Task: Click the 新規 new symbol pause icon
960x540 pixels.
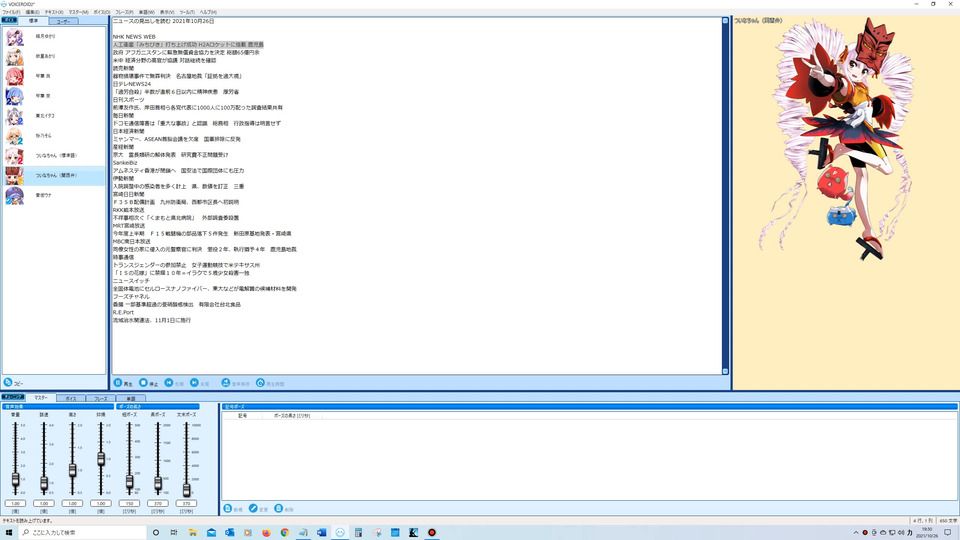Action: (x=228, y=509)
